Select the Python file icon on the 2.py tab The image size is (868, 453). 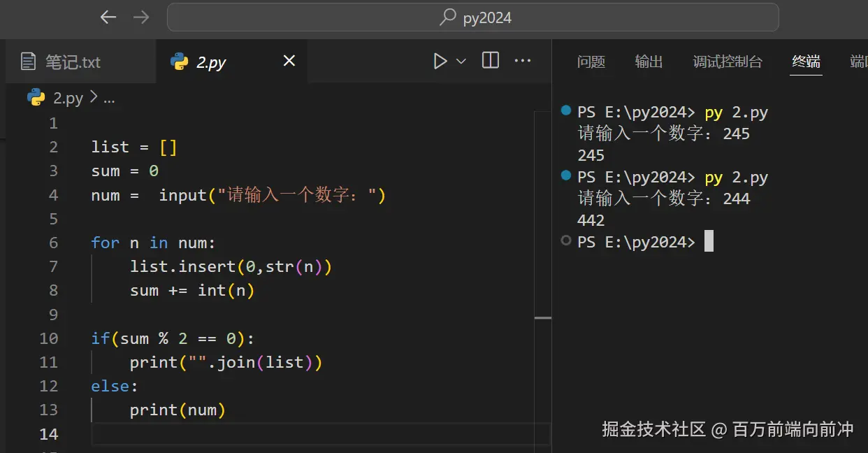pos(180,62)
